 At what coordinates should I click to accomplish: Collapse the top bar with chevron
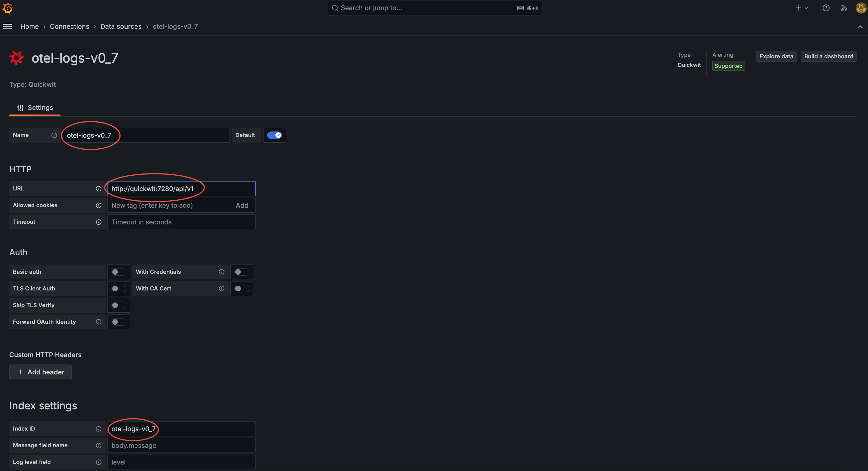point(860,27)
